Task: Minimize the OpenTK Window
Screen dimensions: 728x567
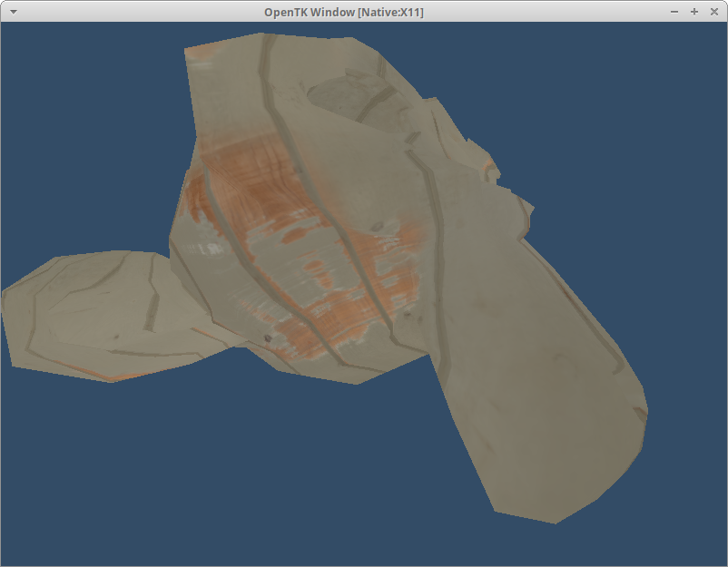Action: [674, 12]
